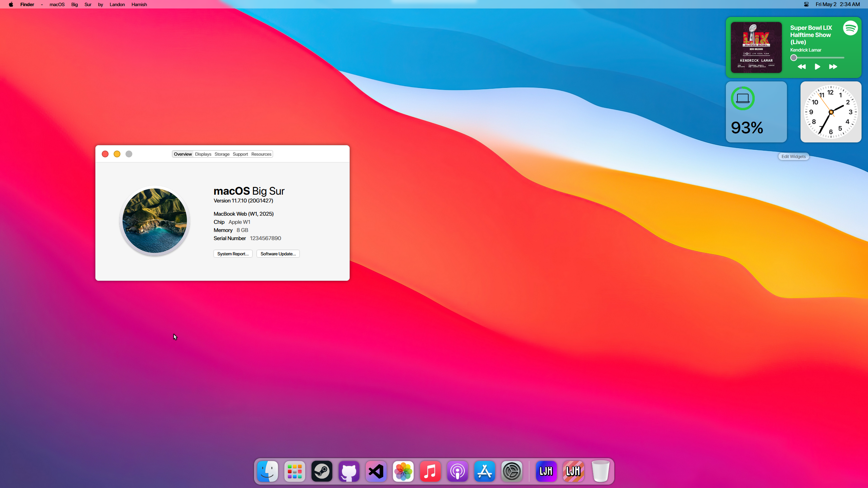
Task: Open the blue LJH dock icon
Action: 546,471
